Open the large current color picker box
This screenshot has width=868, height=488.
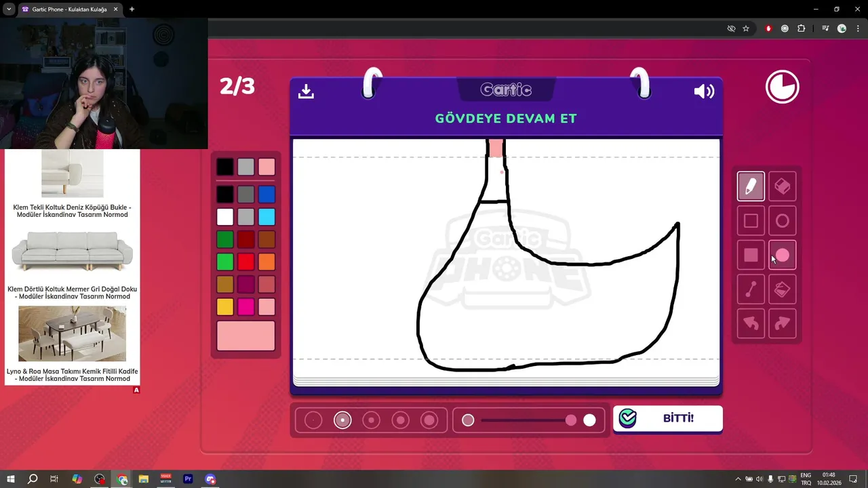(x=246, y=336)
